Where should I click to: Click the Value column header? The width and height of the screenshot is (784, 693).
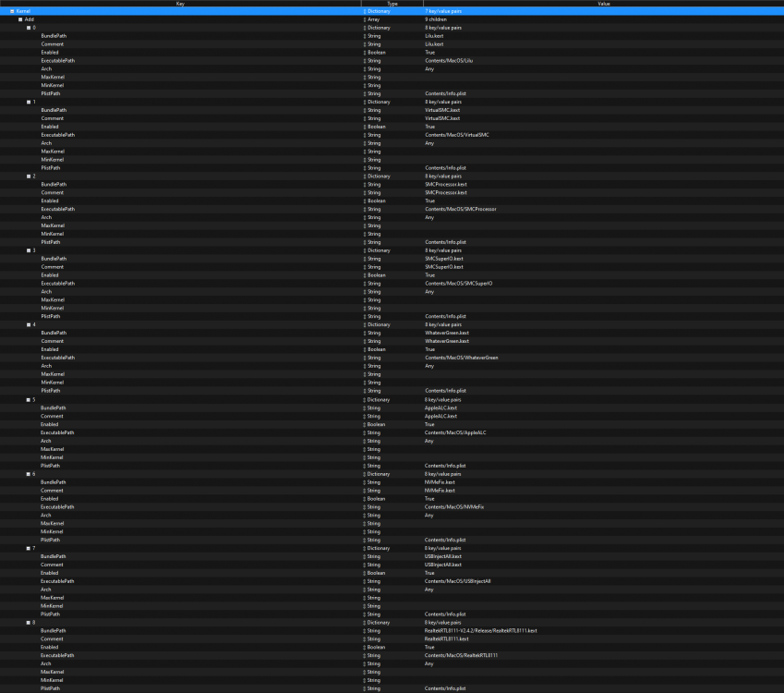(x=604, y=4)
